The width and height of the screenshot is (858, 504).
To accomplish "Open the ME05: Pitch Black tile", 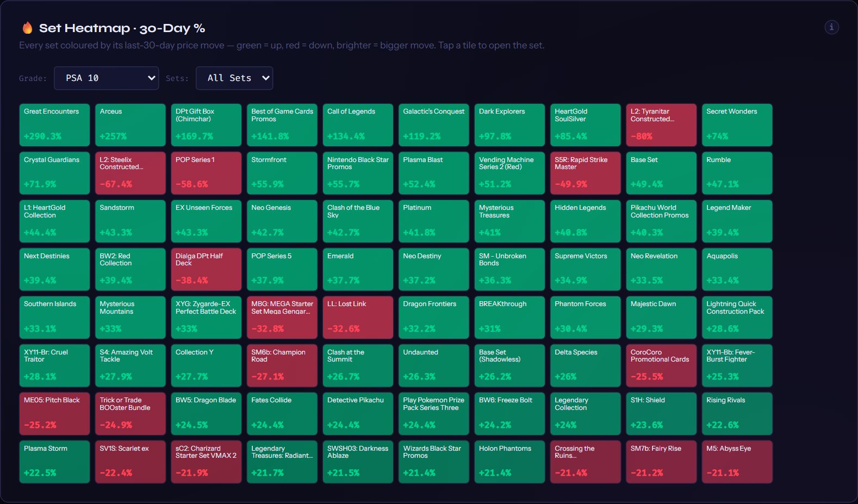I will (54, 414).
